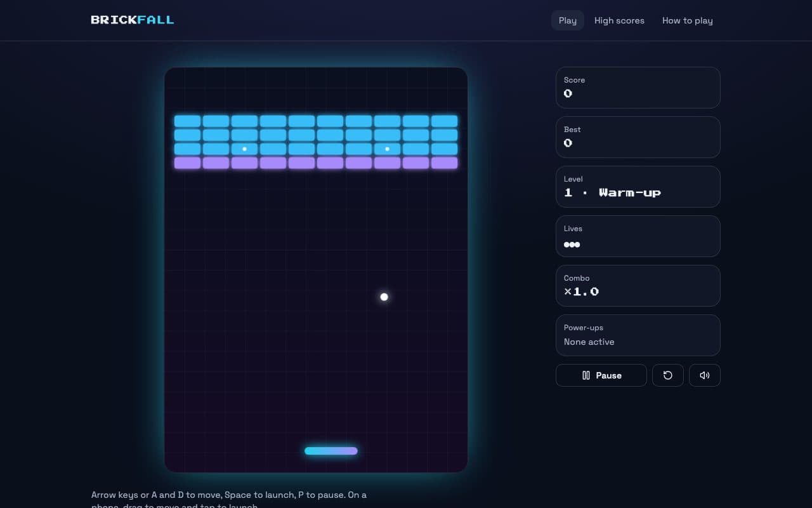Click the level text "1 · Warm-up"
Screen dimensions: 812x508
pyautogui.click(x=612, y=192)
